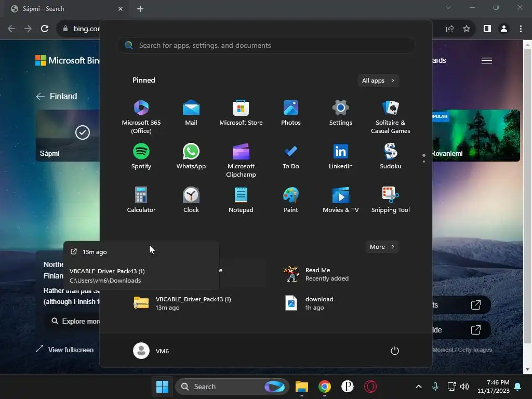Go back to Finland on Bing
The height and width of the screenshot is (399, 532).
[57, 96]
